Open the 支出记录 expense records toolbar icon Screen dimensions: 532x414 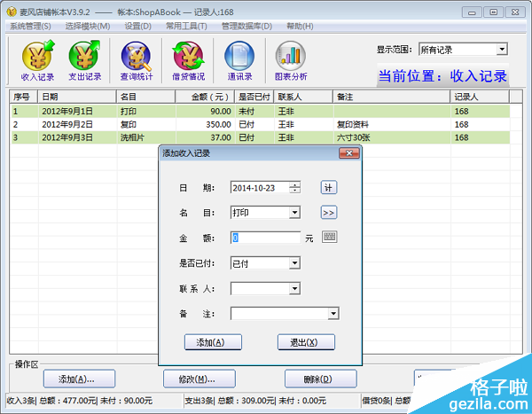[x=85, y=62]
